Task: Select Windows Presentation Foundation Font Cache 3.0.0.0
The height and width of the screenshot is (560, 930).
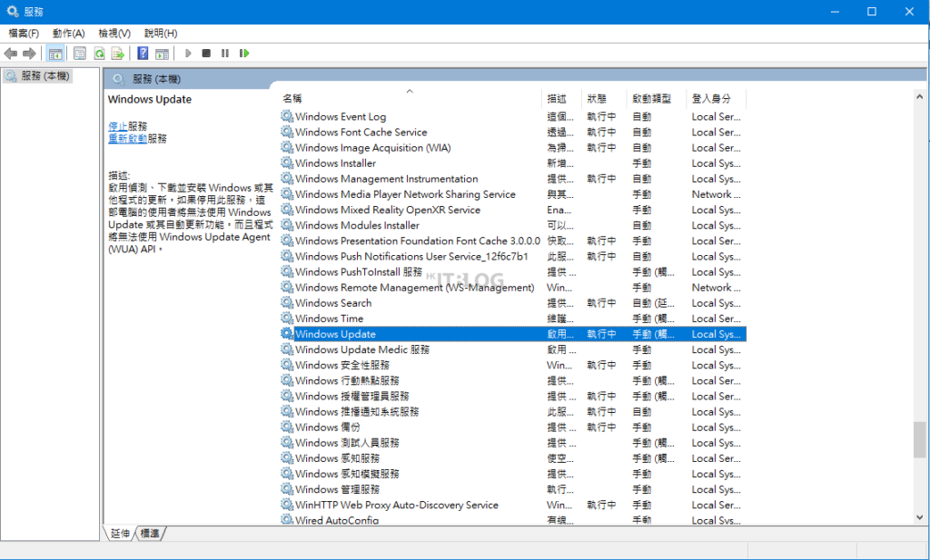Action: pos(513,241)
